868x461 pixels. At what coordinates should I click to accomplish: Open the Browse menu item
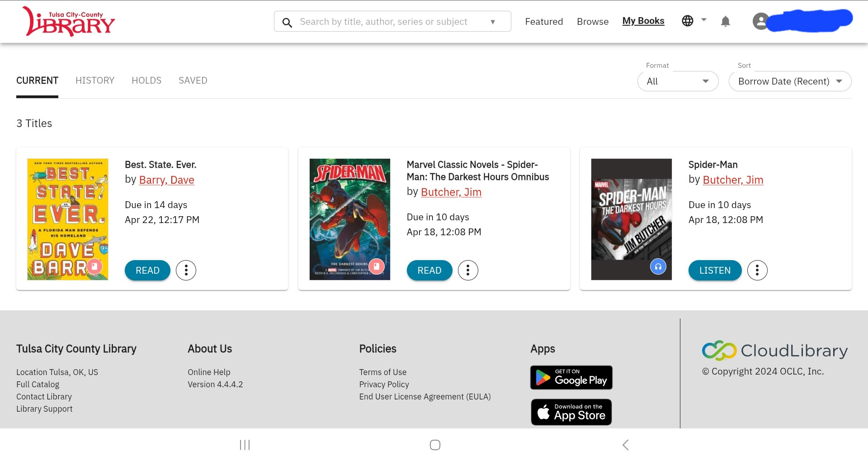(593, 22)
